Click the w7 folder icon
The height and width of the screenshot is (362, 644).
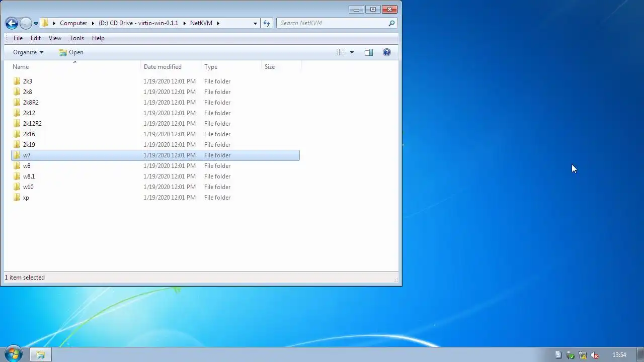click(x=17, y=155)
